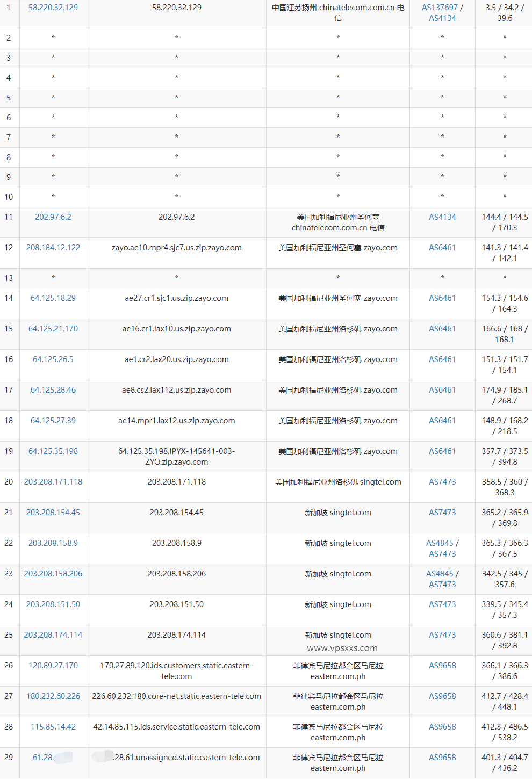The width and height of the screenshot is (532, 779).
Task: Select hostname 170.27.89.120.ids.customers.static.eastern-tele.com
Action: [x=177, y=671]
